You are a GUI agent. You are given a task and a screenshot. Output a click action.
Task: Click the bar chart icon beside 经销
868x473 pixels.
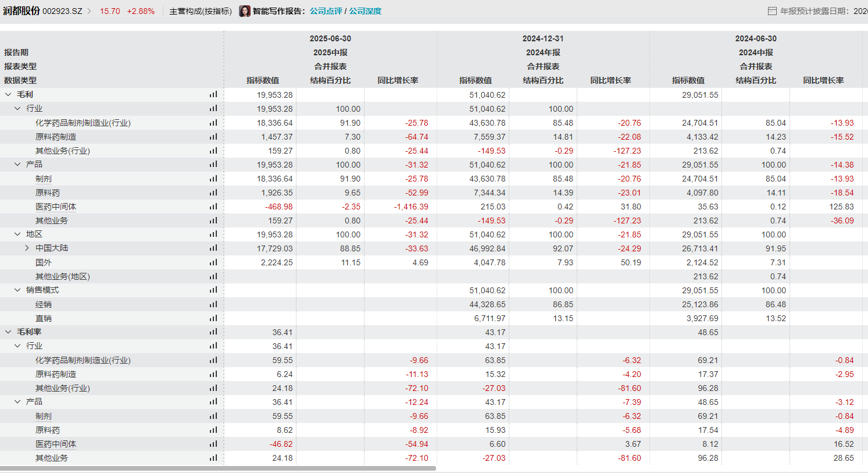coord(213,304)
